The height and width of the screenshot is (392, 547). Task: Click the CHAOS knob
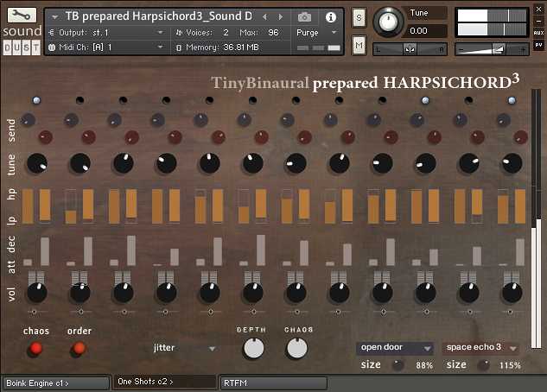click(297, 348)
